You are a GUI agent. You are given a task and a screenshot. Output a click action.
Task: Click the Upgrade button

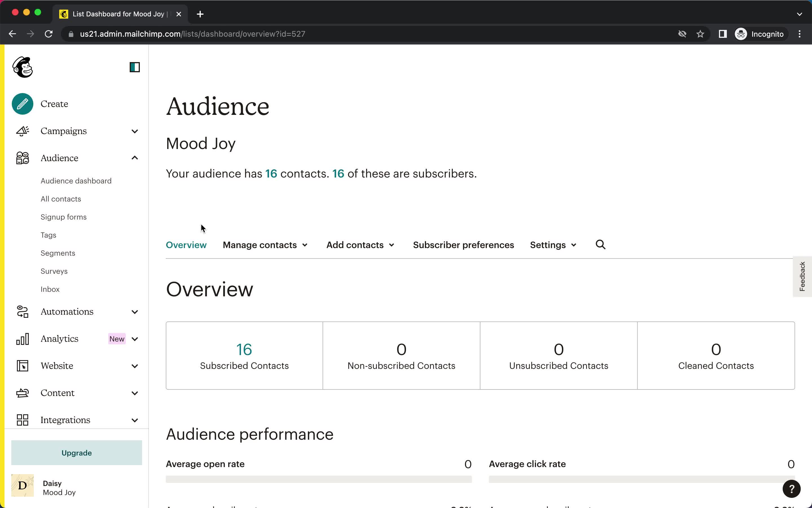[x=76, y=453]
